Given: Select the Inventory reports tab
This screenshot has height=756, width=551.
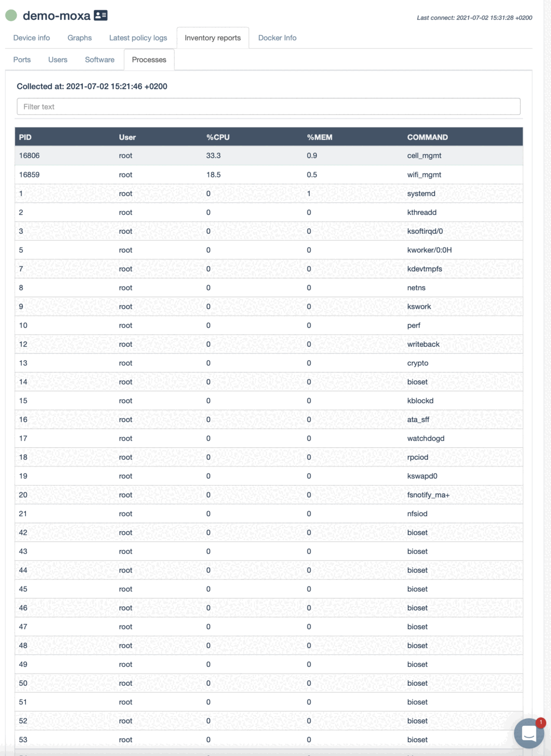Looking at the screenshot, I should (212, 38).
